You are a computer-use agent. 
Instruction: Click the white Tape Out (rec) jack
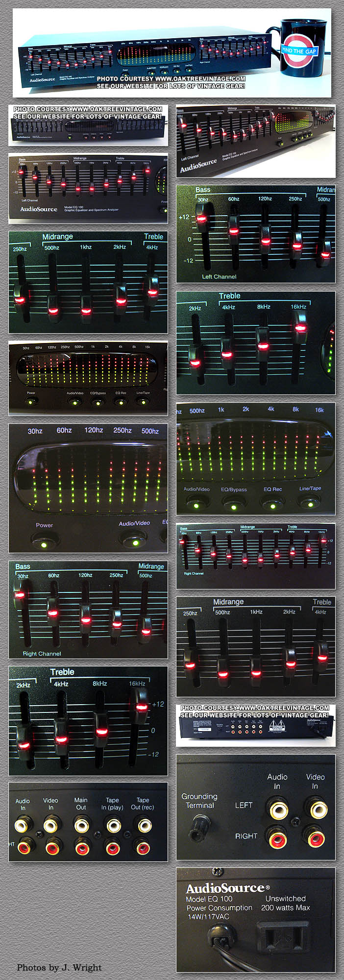(x=145, y=826)
